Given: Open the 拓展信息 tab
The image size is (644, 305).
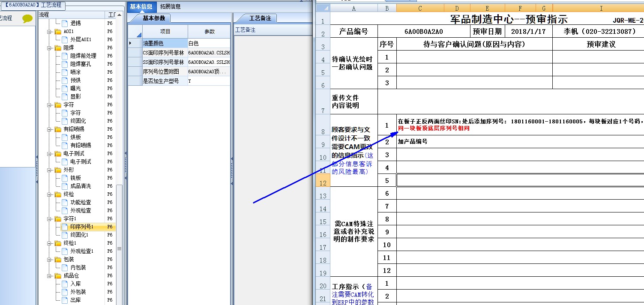Looking at the screenshot, I should (x=170, y=6).
